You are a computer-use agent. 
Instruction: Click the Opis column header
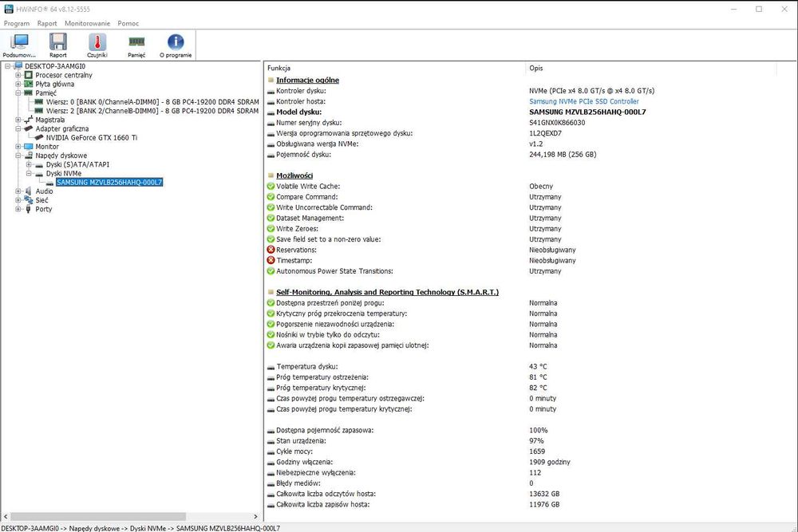(651, 68)
